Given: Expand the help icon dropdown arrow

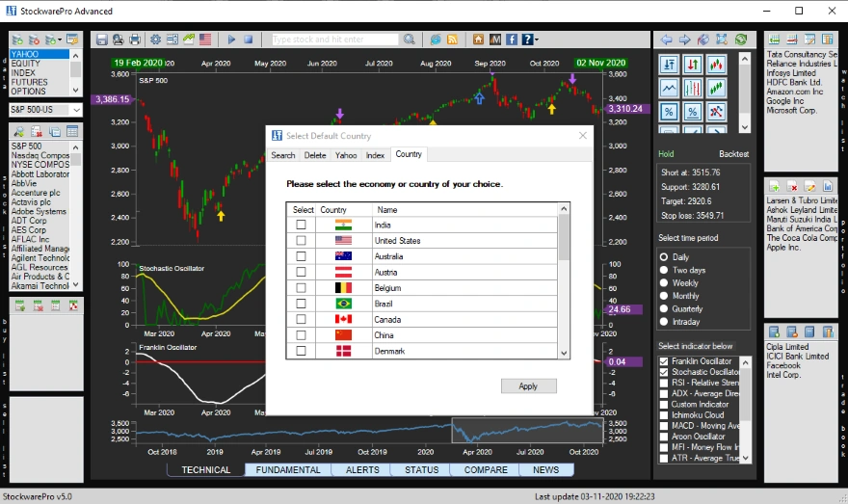Looking at the screenshot, I should [537, 40].
